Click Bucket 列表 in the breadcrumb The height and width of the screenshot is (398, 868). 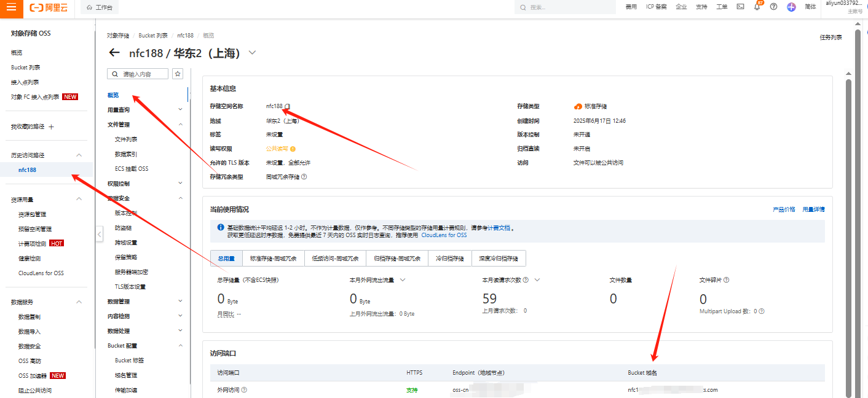tap(152, 36)
